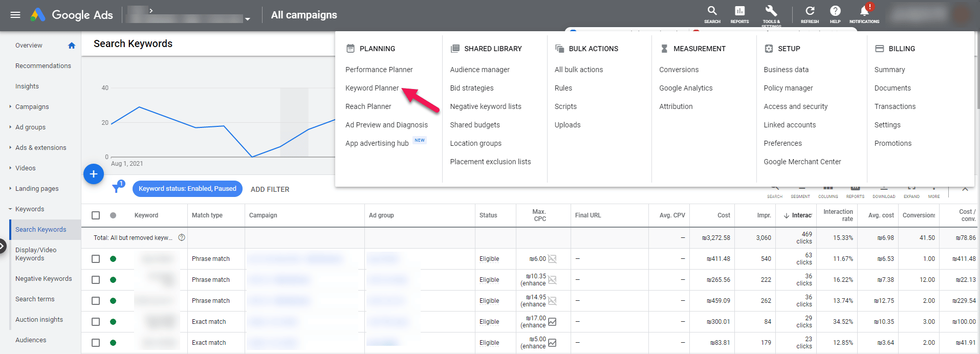Click the Setup section gear icon

pos(769,49)
